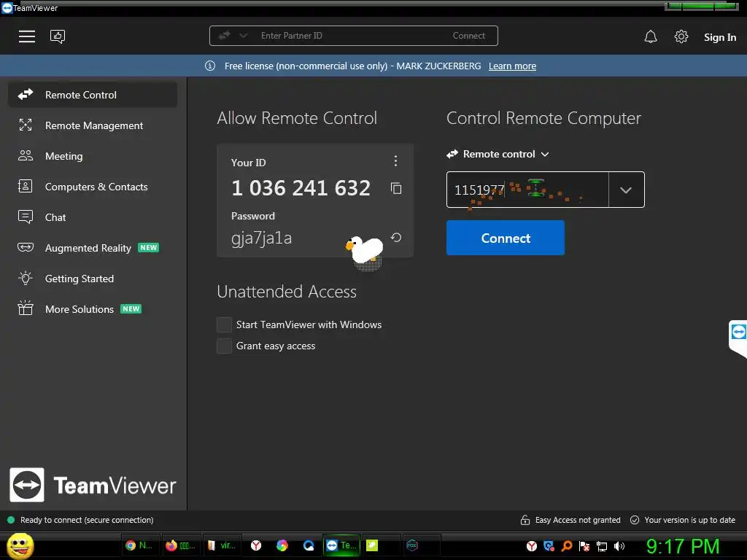Viewport: 747px width, 560px height.
Task: Click the blue Q taskbar app icon
Action: point(309,545)
